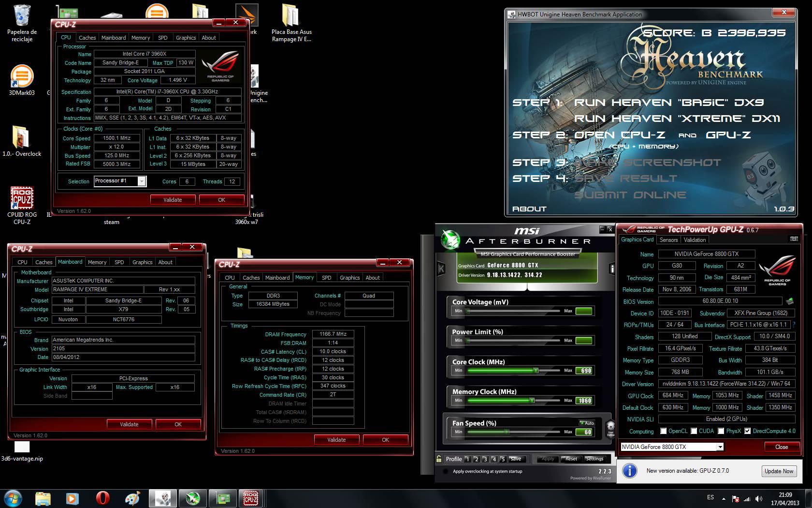The height and width of the screenshot is (508, 812).
Task: Open Windows Media Player from the taskbar
Action: [x=72, y=498]
